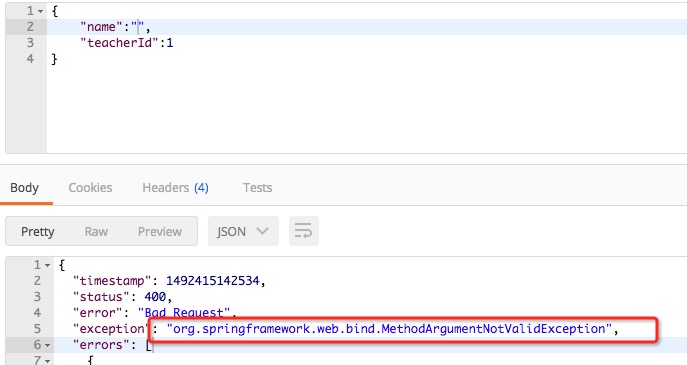Click the MethodArgumentNotValidException string value
Viewport: 687px width, 365px height.
click(389, 329)
